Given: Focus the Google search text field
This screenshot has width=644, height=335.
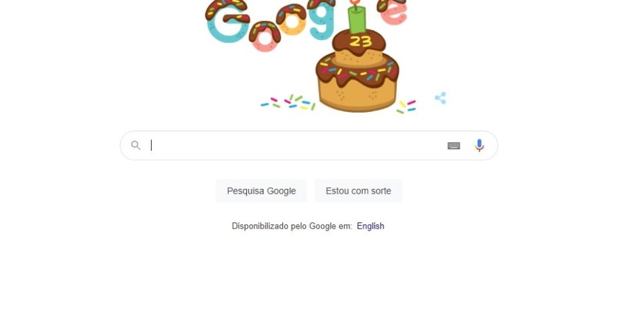Looking at the screenshot, I should coord(296,145).
